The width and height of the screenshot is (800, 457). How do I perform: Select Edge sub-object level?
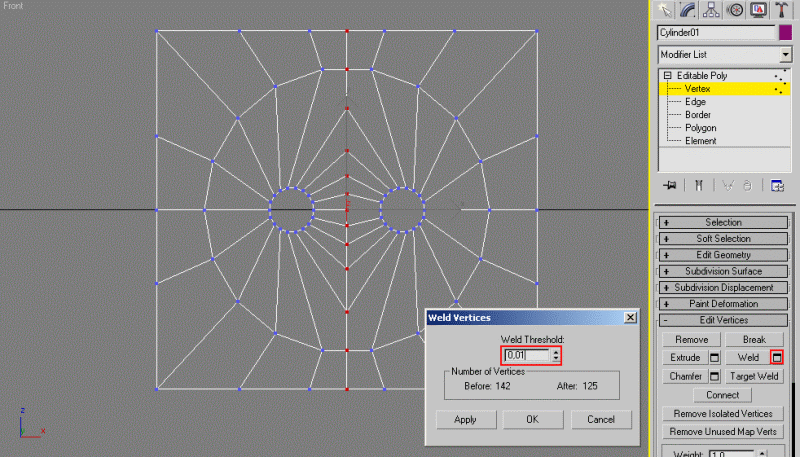[x=695, y=102]
